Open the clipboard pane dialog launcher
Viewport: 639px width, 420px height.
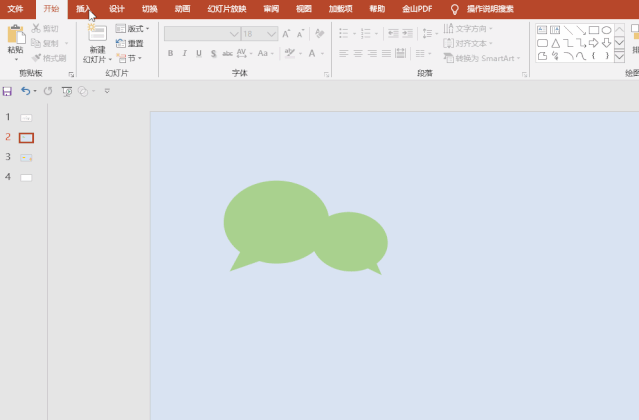tap(71, 75)
